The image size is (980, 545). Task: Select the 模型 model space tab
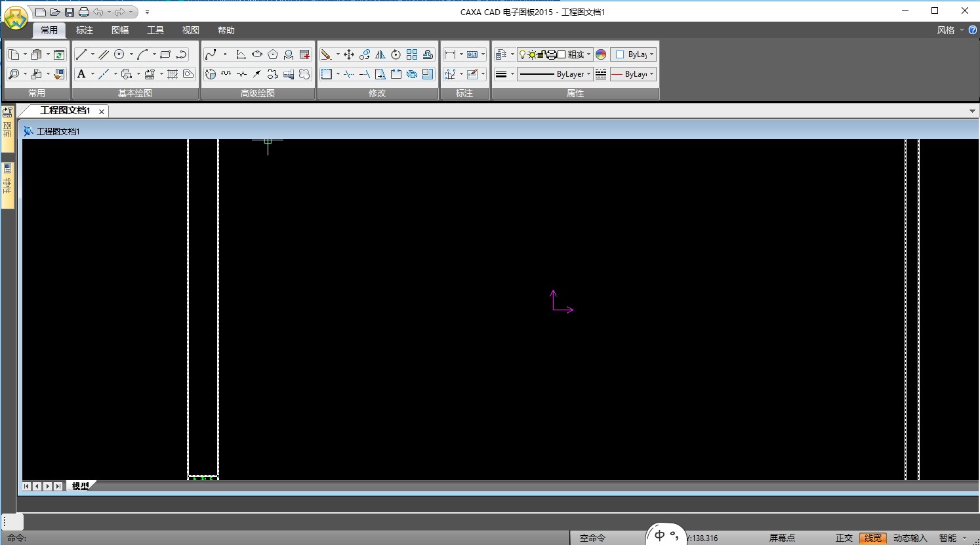click(81, 486)
